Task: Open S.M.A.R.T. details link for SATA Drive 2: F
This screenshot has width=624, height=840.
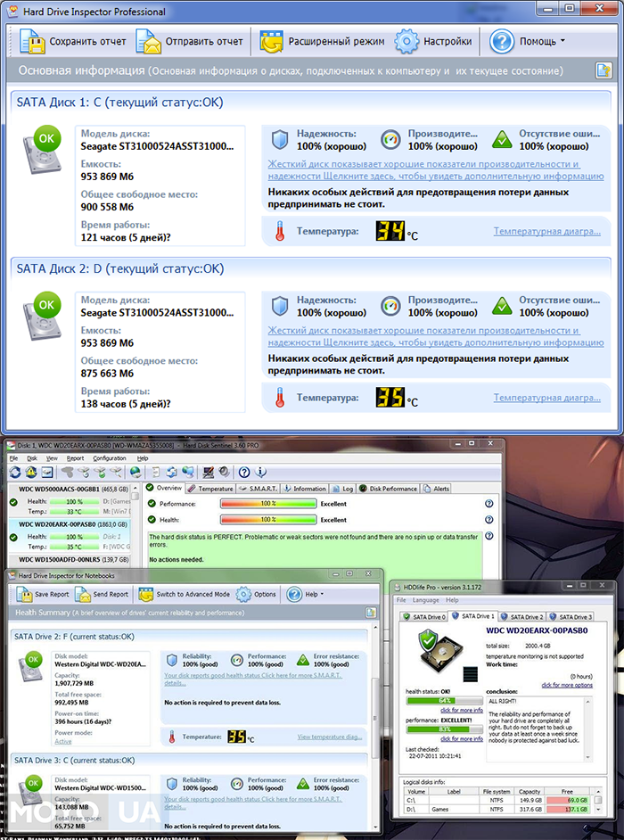Action: [253, 679]
